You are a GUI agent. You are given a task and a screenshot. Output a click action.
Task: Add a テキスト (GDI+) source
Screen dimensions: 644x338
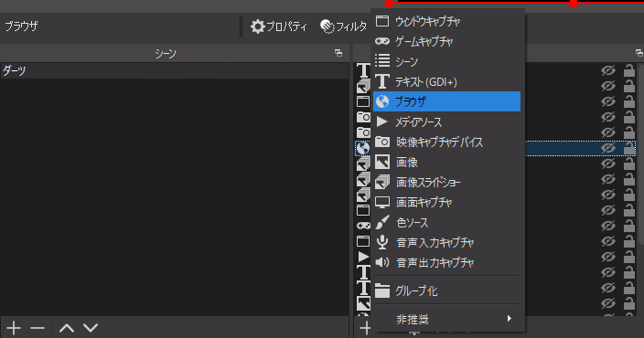[446, 81]
